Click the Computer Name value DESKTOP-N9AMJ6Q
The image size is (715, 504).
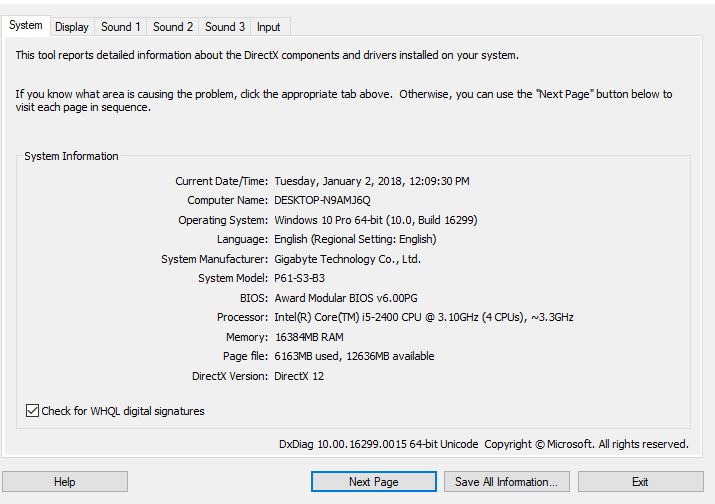pyautogui.click(x=322, y=200)
